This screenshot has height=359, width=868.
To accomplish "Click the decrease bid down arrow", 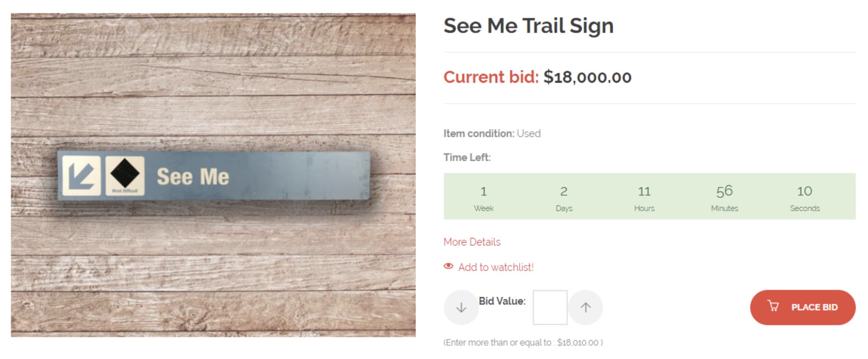I will click(461, 307).
